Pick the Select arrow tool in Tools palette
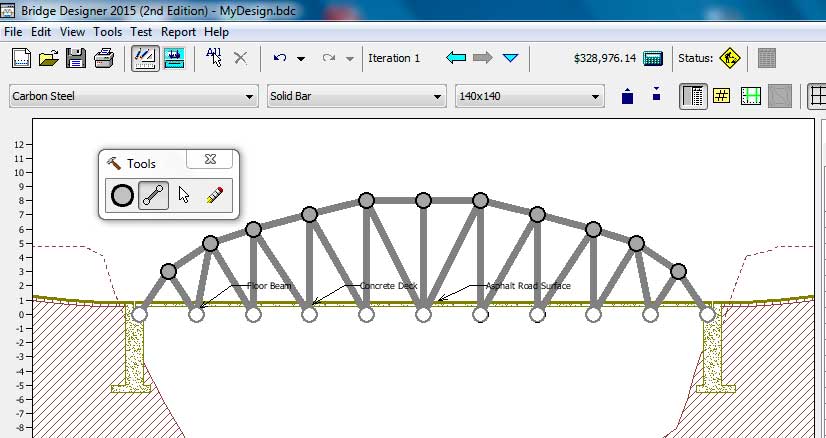 pyautogui.click(x=184, y=195)
